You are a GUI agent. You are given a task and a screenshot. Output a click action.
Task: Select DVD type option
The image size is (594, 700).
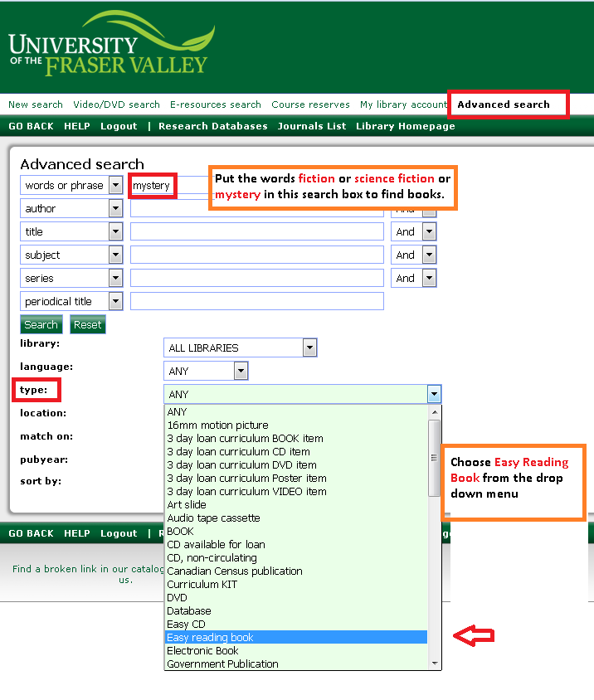pos(296,597)
